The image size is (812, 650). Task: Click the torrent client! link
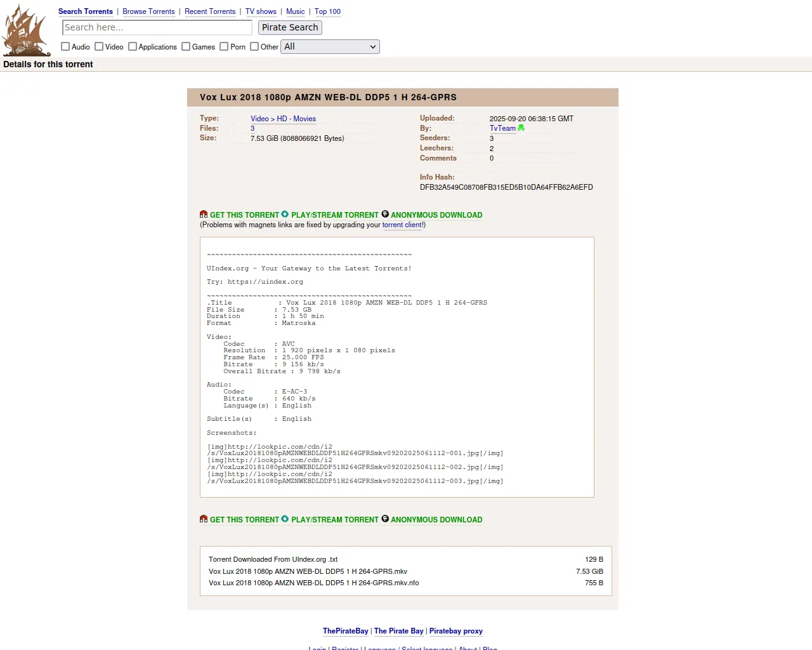coord(403,225)
